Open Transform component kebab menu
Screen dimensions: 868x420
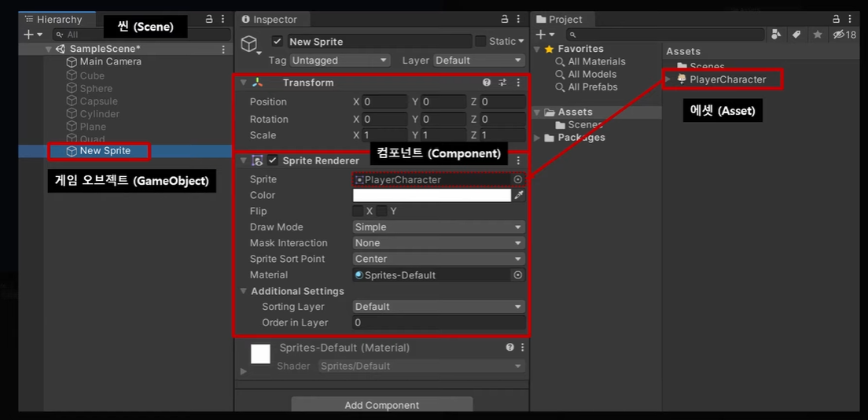[518, 82]
